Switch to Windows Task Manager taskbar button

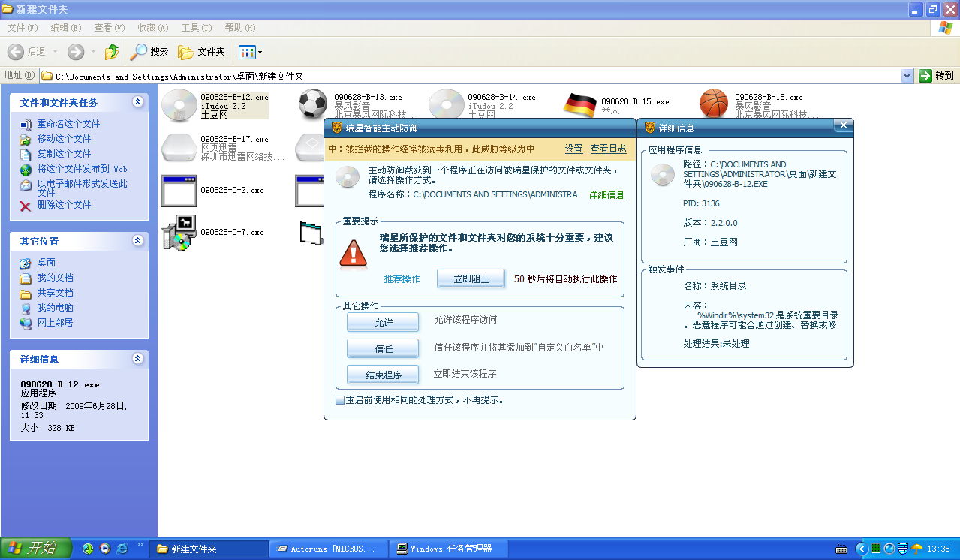(450, 549)
